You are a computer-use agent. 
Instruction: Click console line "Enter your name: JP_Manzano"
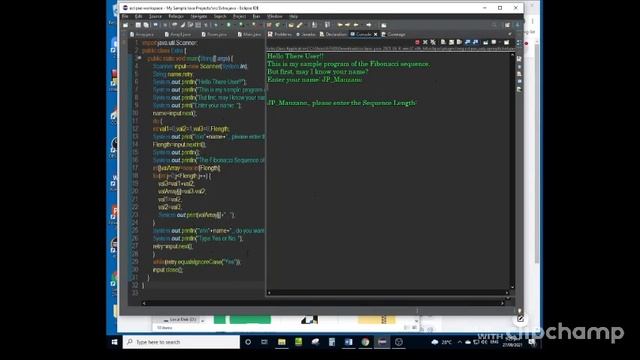[314, 80]
